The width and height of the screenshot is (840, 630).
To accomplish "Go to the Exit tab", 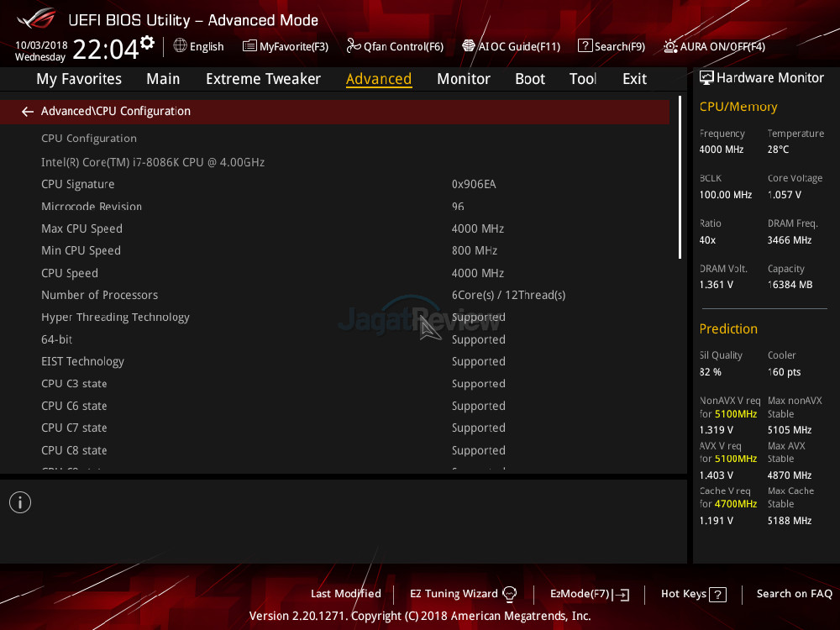I will coord(634,79).
